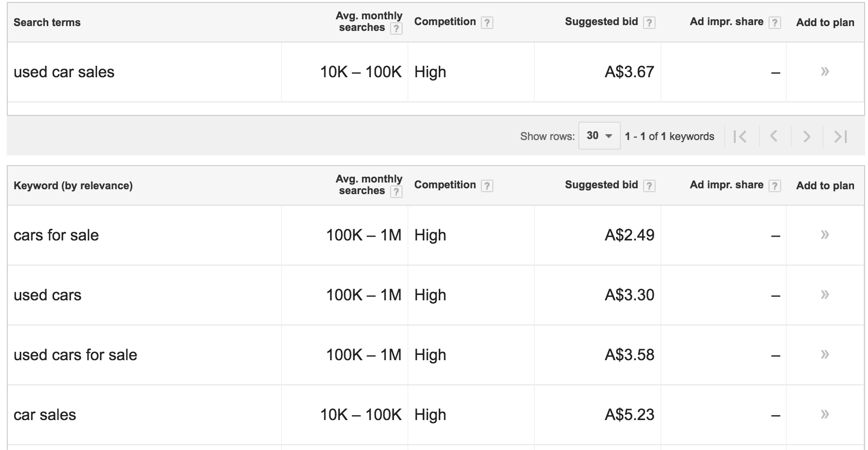Viewport: 868px width, 450px height.
Task: Click '10K – 100K' searches for used car sales
Action: [x=361, y=72]
